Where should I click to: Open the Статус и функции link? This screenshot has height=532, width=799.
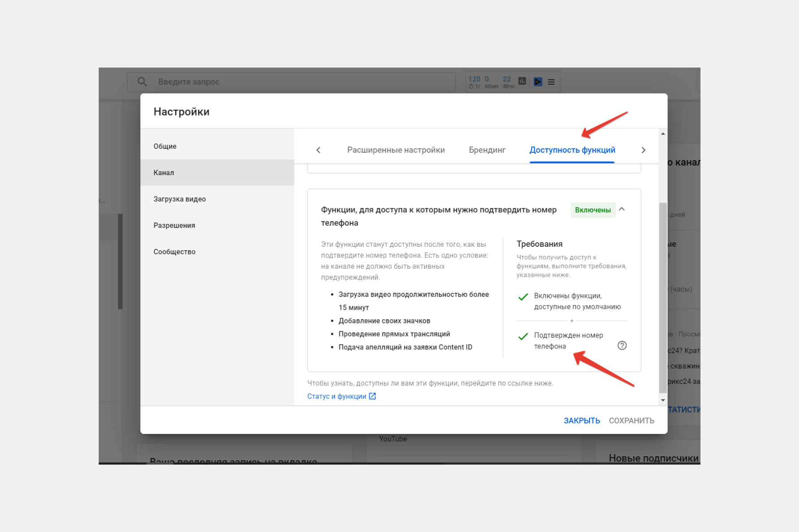[x=336, y=396]
